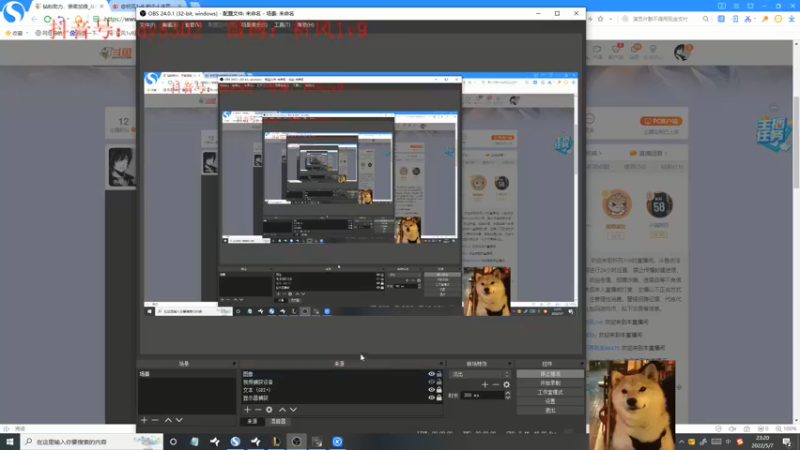Click the 工作室模式 studio mode button
This screenshot has width=800, height=450.
pos(550,392)
